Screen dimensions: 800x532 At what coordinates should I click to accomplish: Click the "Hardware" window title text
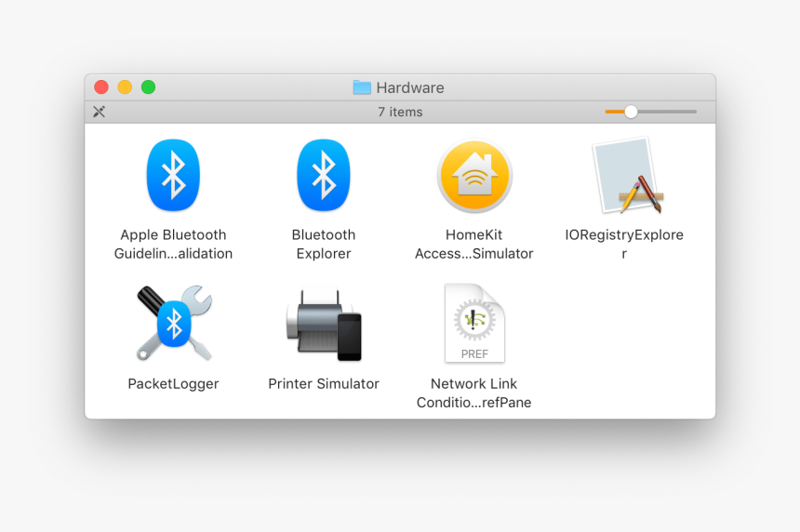[410, 87]
